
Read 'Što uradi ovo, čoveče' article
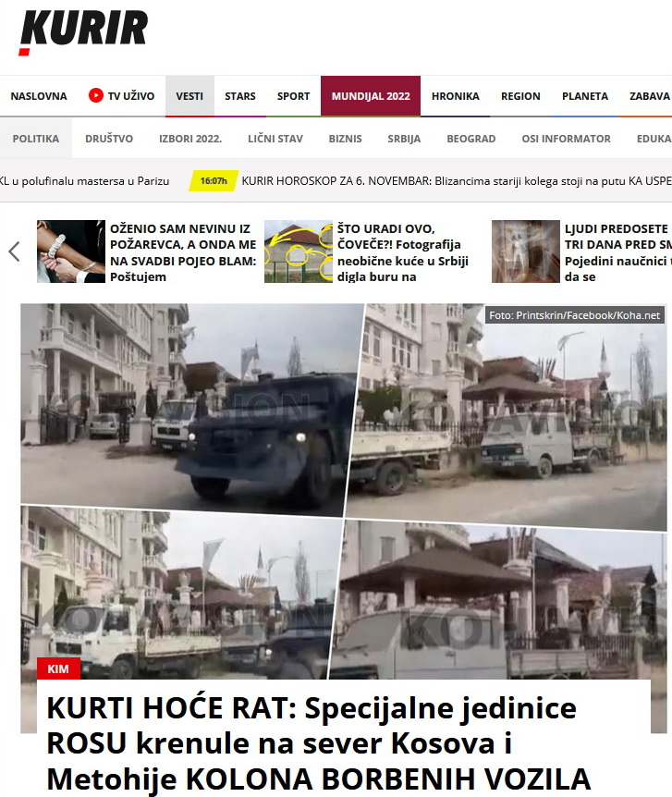pyautogui.click(x=403, y=252)
